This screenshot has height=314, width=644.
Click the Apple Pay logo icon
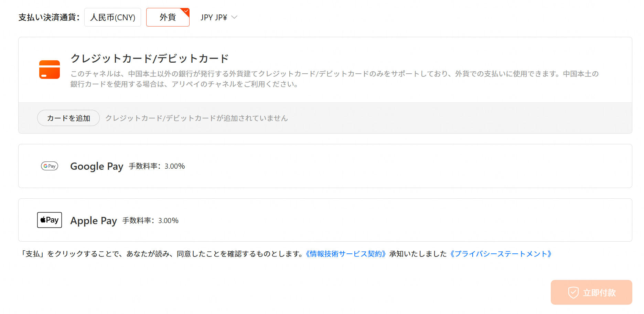click(x=50, y=220)
